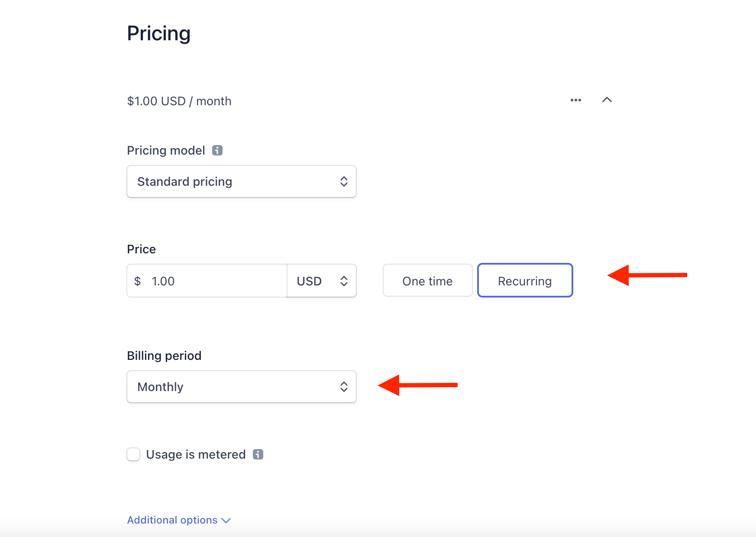Open the Monthly billing period dropdown
The width and height of the screenshot is (756, 537).
click(241, 387)
